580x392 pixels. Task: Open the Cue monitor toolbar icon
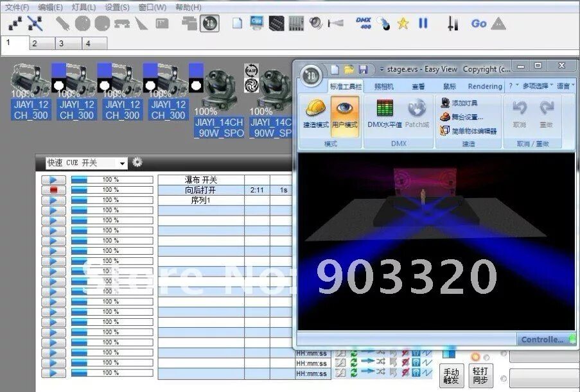257,22
